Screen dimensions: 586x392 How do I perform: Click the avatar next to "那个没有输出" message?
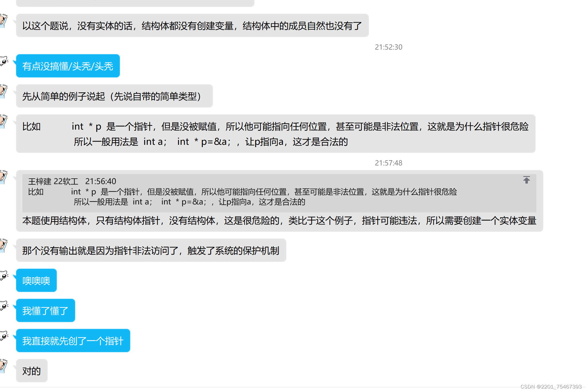coord(3,245)
